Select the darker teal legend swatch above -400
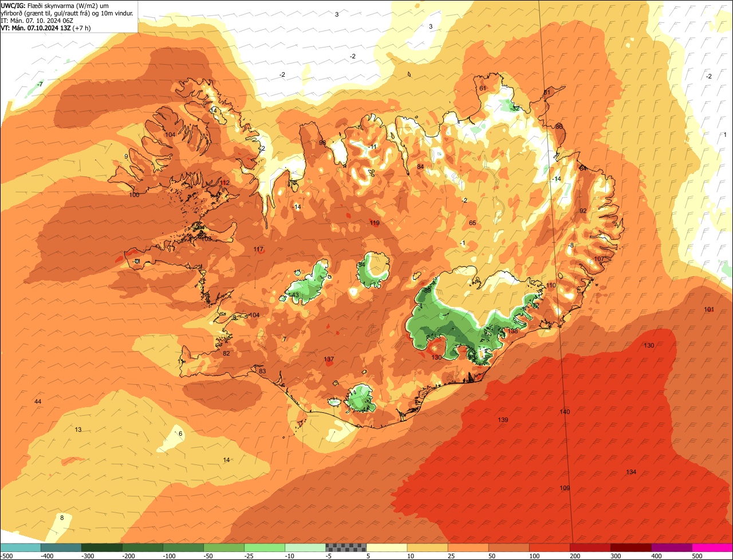Screen dimensions: 733x560 [x=61, y=547]
